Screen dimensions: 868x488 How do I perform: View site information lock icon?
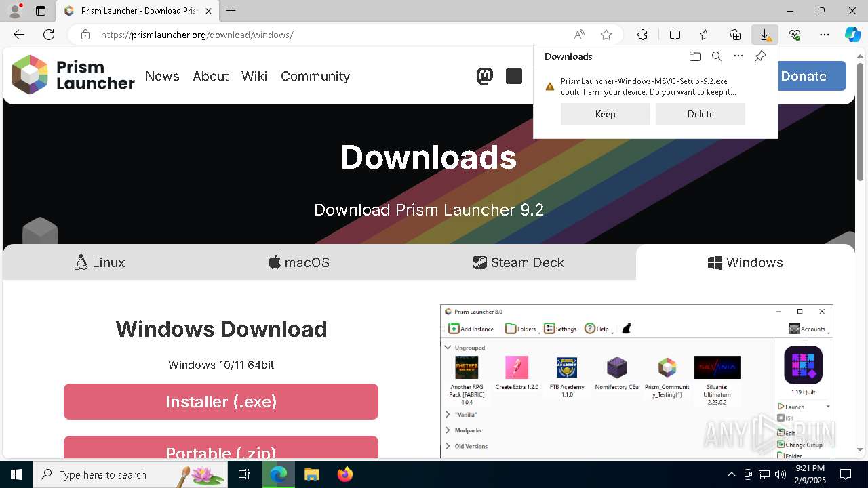coord(85,35)
